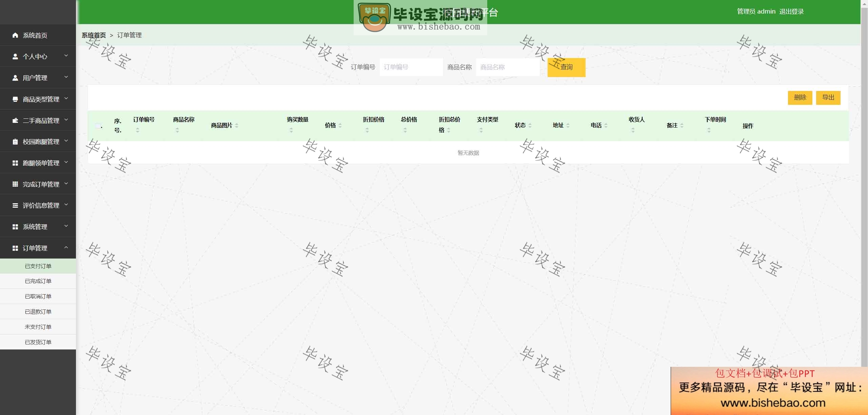Sort the table by 地址 column
868x415 pixels.
click(x=568, y=126)
